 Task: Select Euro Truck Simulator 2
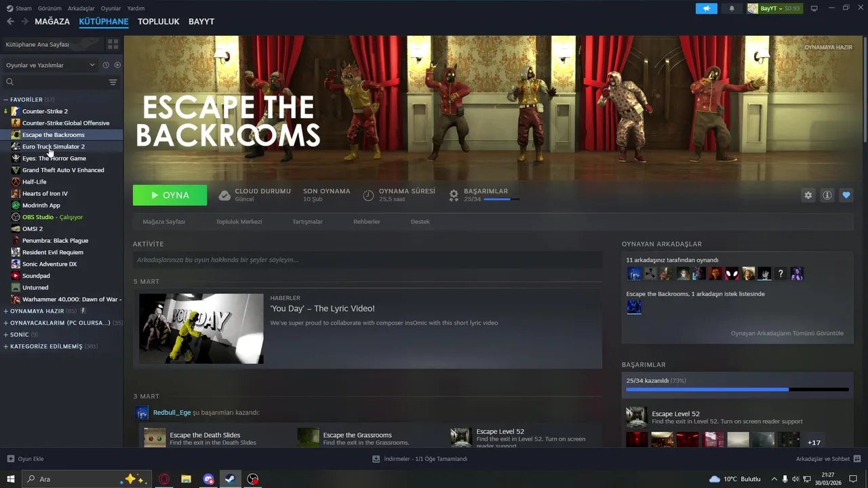(x=54, y=146)
